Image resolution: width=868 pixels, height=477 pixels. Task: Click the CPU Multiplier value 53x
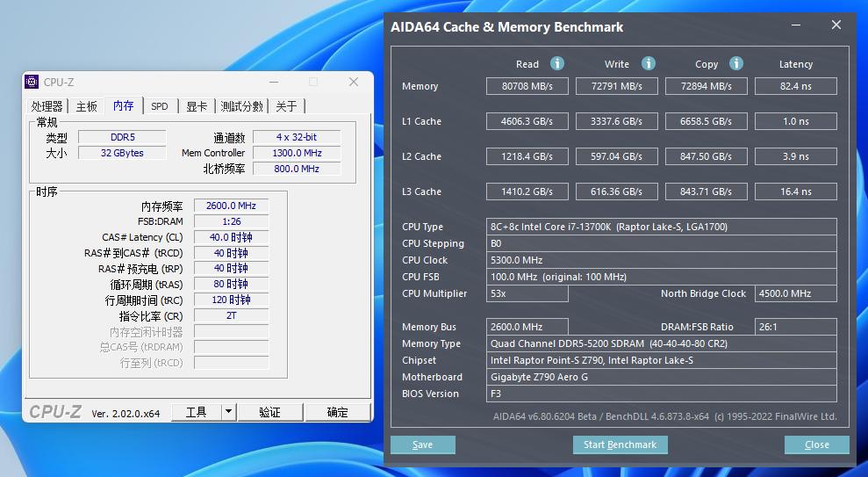click(527, 293)
